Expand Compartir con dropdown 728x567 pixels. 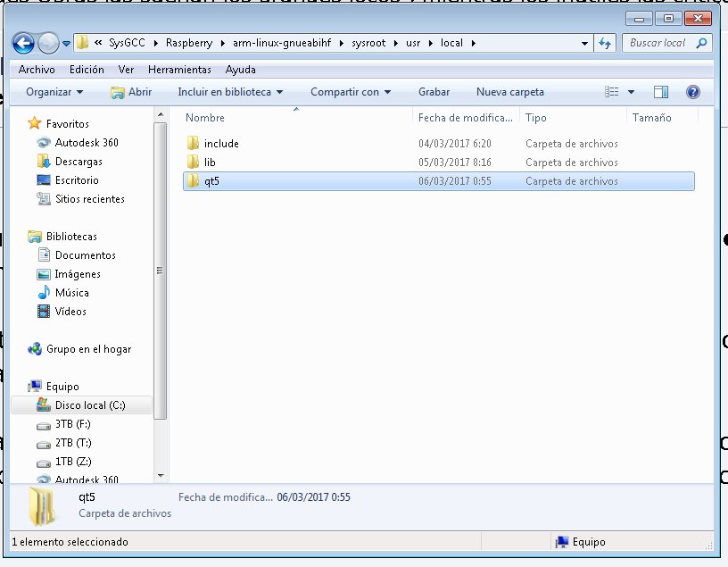point(351,92)
